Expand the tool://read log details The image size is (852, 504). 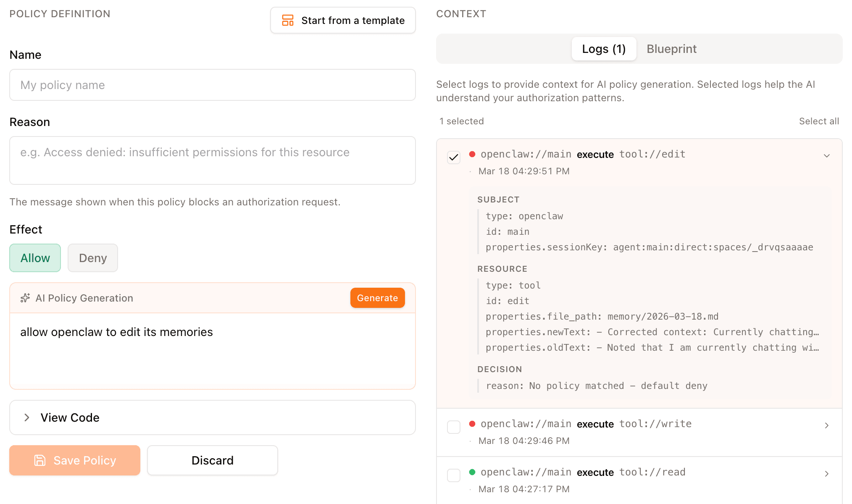tap(826, 474)
